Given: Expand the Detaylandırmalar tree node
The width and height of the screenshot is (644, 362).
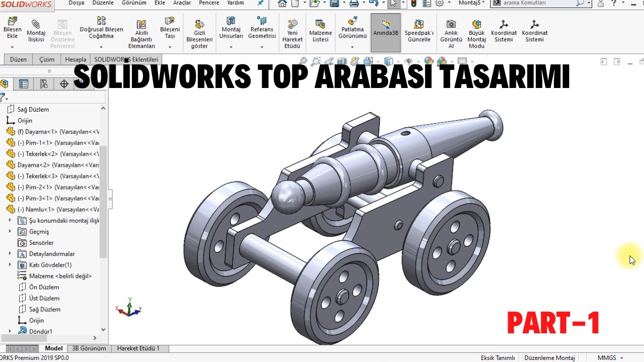Looking at the screenshot, I should [10, 253].
